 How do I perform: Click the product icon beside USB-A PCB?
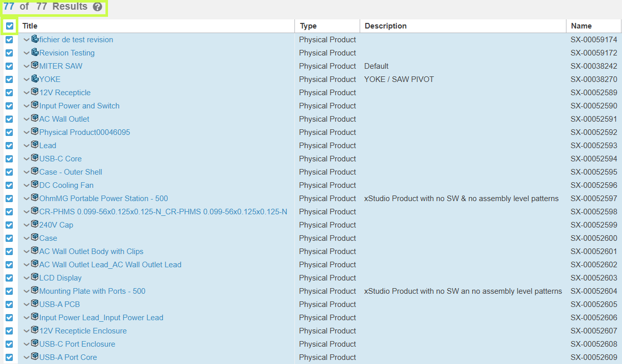click(x=35, y=303)
